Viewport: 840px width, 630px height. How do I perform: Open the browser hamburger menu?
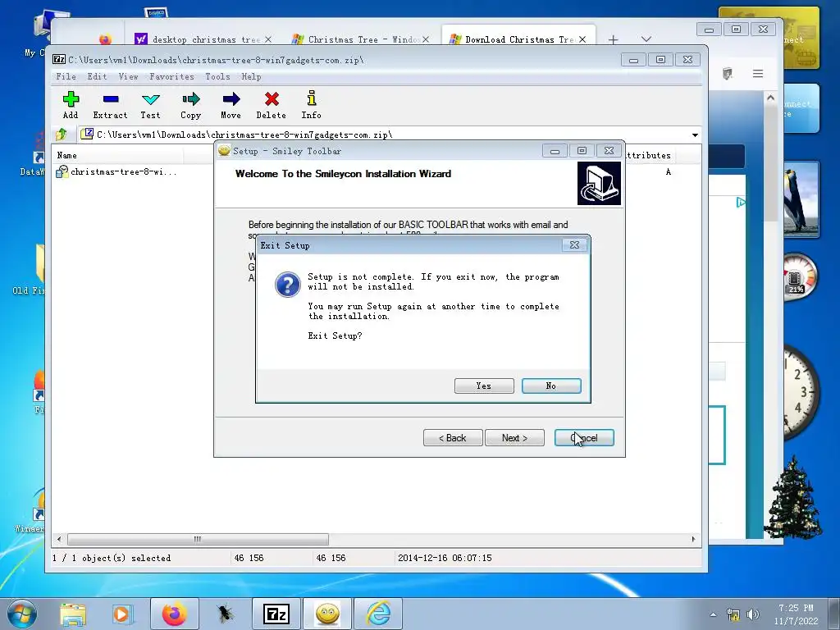pyautogui.click(x=757, y=73)
